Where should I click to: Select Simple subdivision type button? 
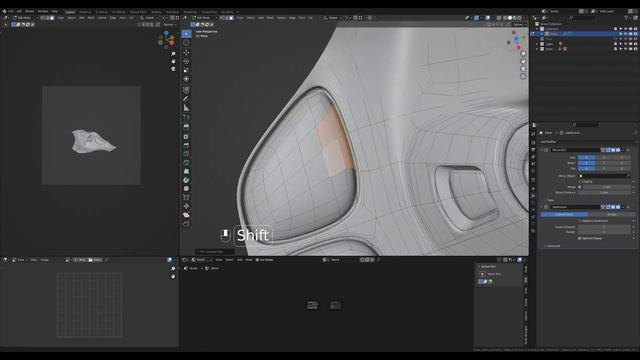[x=612, y=214]
